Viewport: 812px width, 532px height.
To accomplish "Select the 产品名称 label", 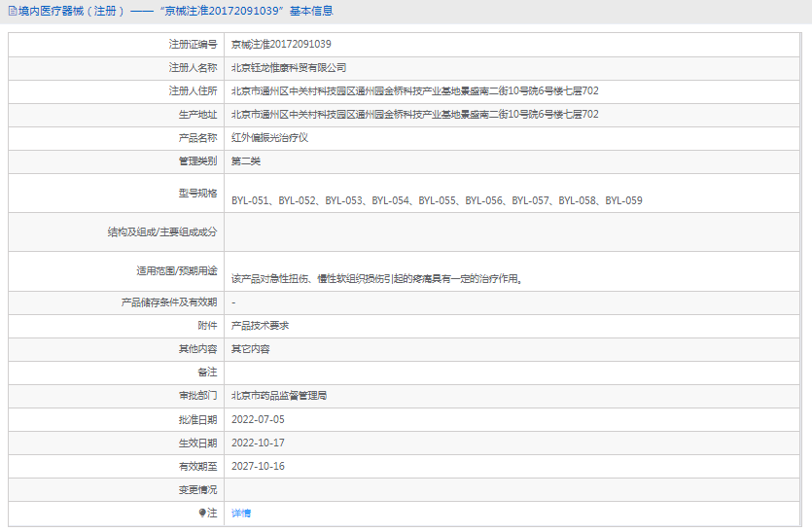I will tap(197, 137).
